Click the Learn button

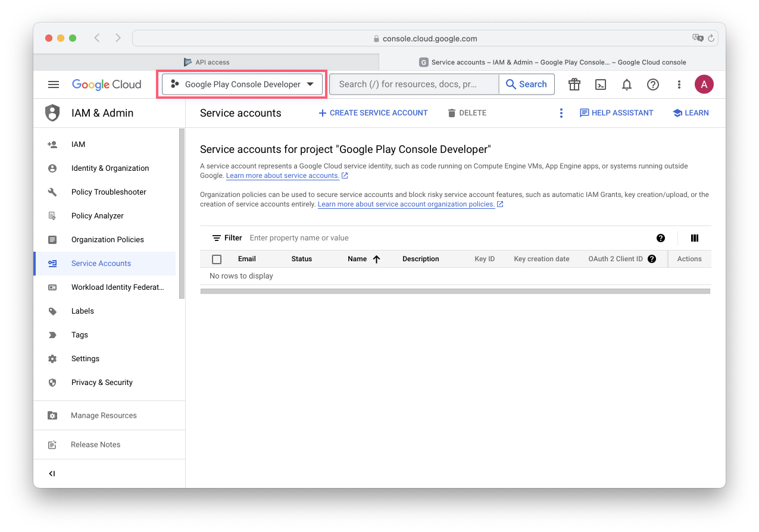pyautogui.click(x=691, y=113)
